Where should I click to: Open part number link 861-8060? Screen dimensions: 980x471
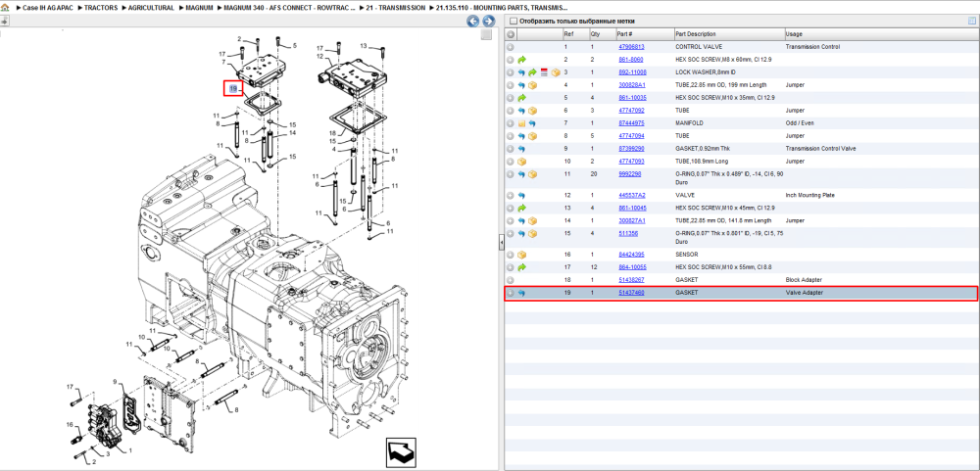630,60
